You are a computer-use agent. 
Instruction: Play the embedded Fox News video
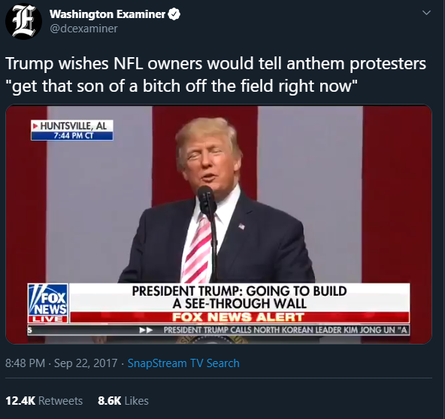coord(219,225)
